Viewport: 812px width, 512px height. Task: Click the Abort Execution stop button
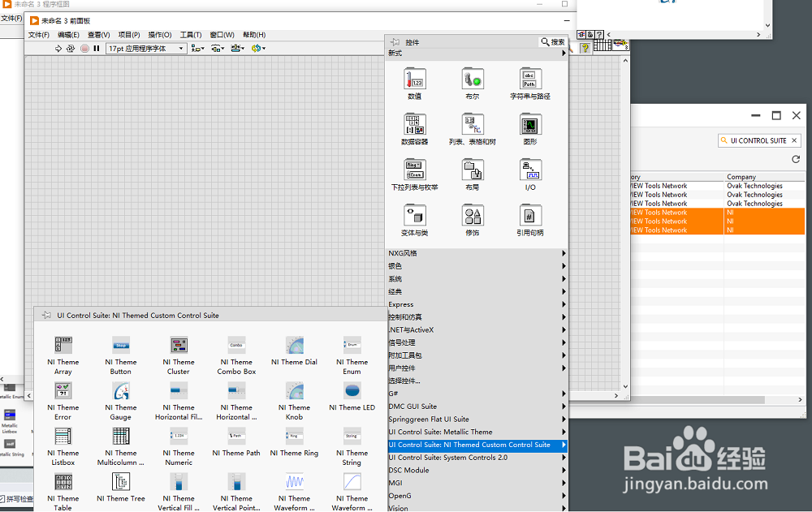tap(85, 48)
